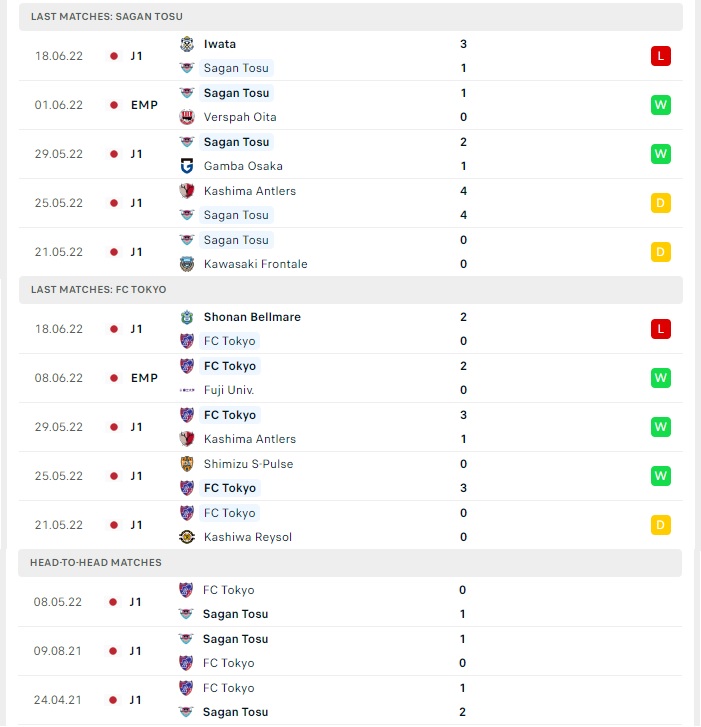This screenshot has height=727, width=701.
Task: Click the red L badge for Shonan Bellmare match
Action: pyautogui.click(x=661, y=329)
